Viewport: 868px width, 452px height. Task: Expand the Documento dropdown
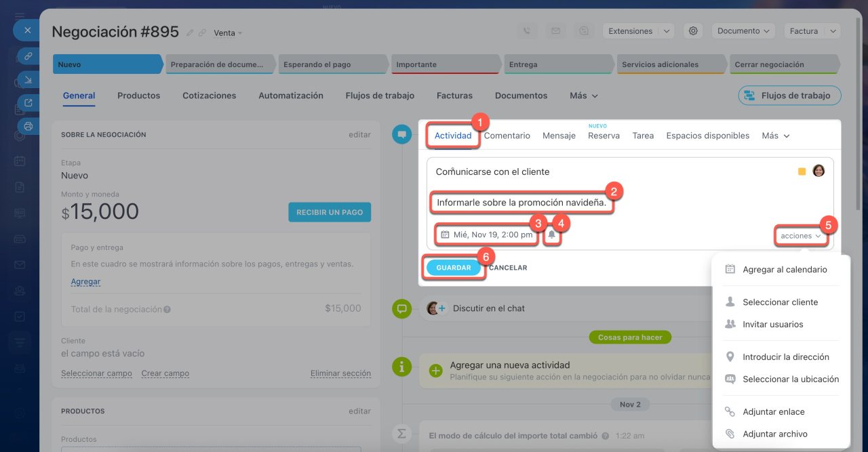pyautogui.click(x=743, y=31)
